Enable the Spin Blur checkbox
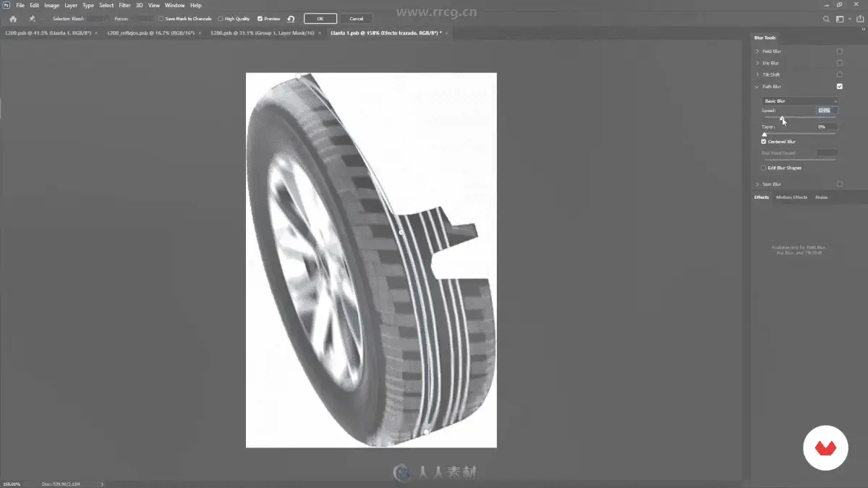This screenshot has width=868, height=488. click(840, 184)
